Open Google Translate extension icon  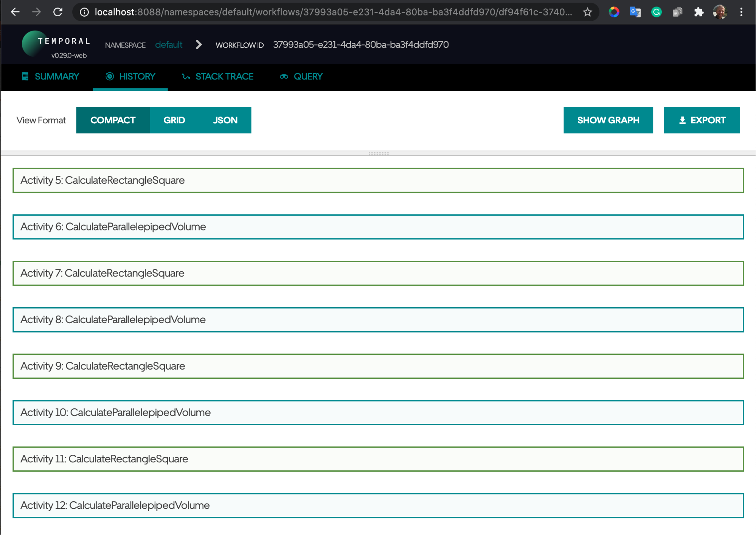(635, 12)
